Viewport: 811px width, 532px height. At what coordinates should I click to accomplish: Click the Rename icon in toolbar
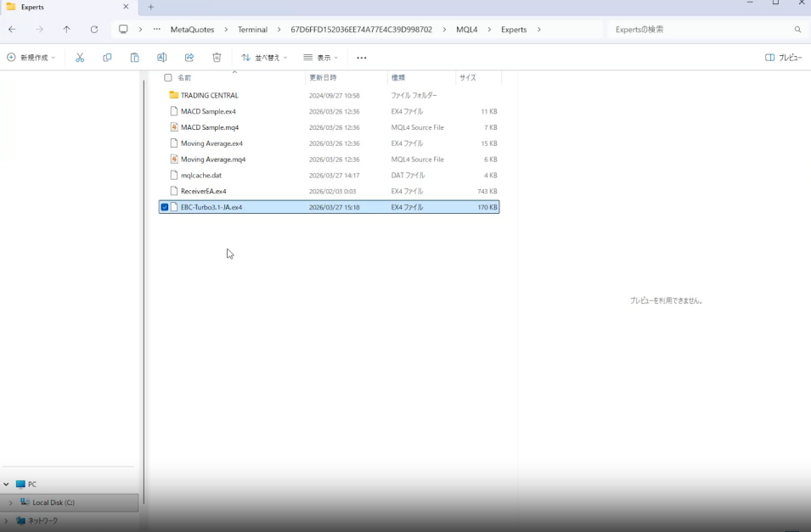[162, 58]
